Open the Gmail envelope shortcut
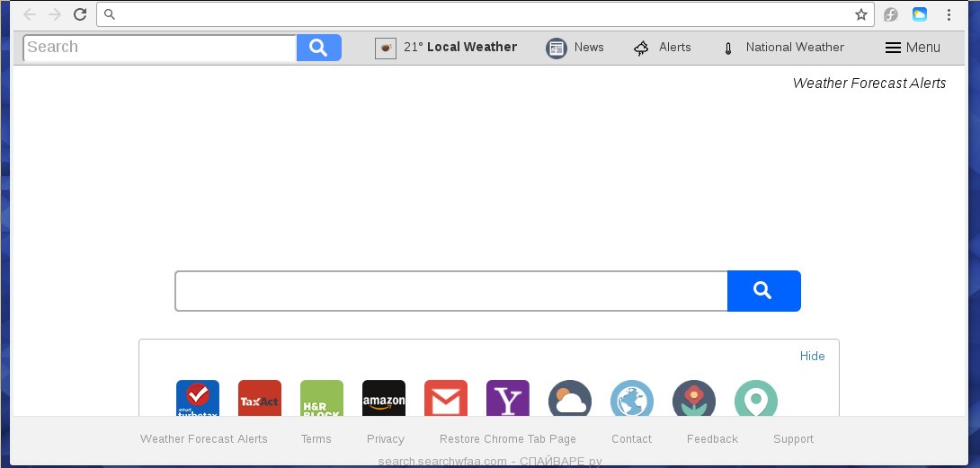The height and width of the screenshot is (468, 980). tap(446, 398)
